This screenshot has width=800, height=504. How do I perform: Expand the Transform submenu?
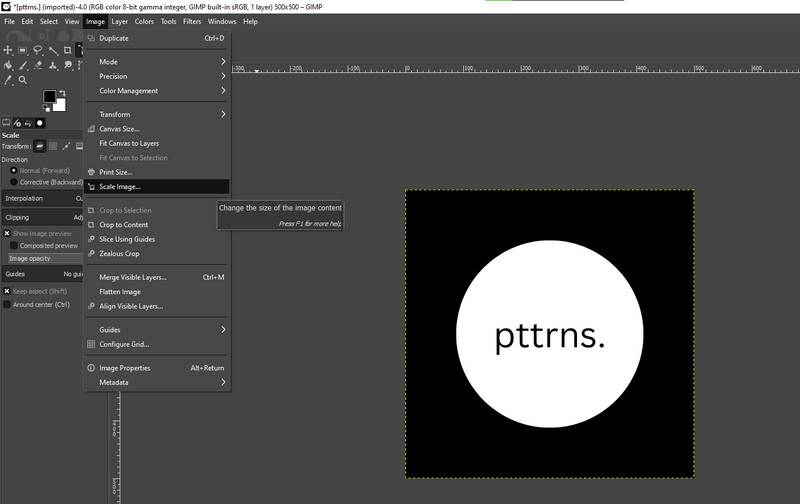coord(157,114)
